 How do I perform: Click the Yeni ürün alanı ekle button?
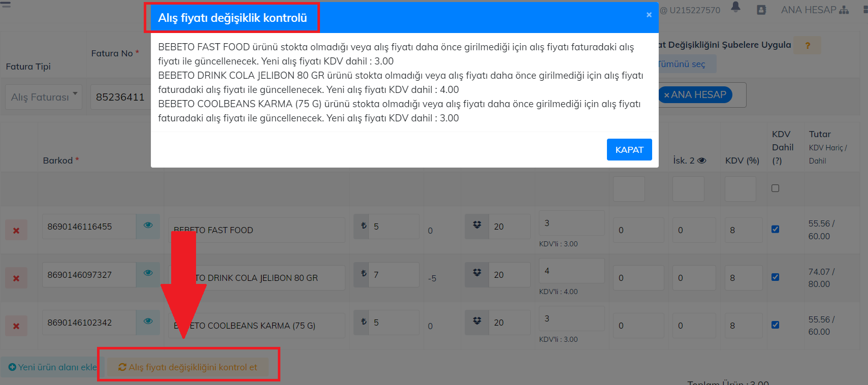pyautogui.click(x=52, y=367)
